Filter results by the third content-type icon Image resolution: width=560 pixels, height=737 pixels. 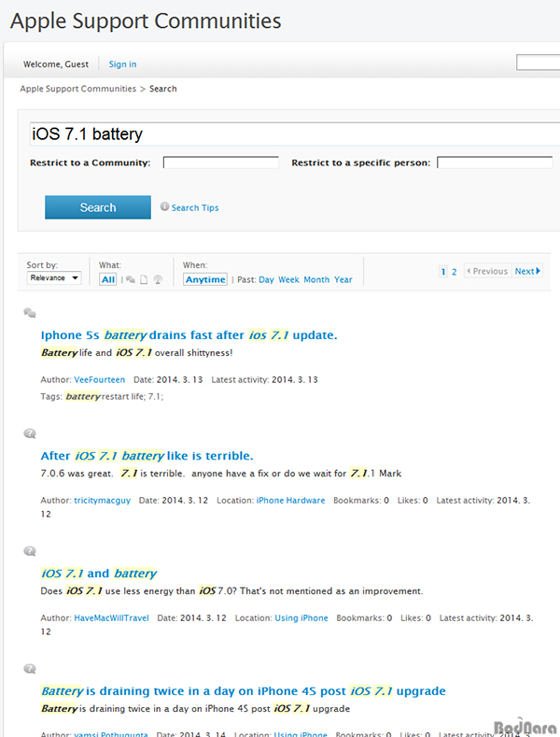pyautogui.click(x=158, y=279)
